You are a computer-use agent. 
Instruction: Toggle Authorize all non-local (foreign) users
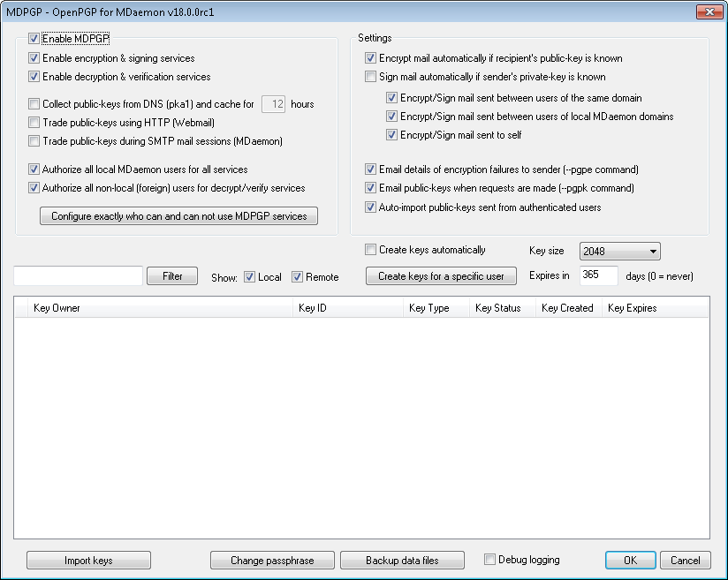34,188
